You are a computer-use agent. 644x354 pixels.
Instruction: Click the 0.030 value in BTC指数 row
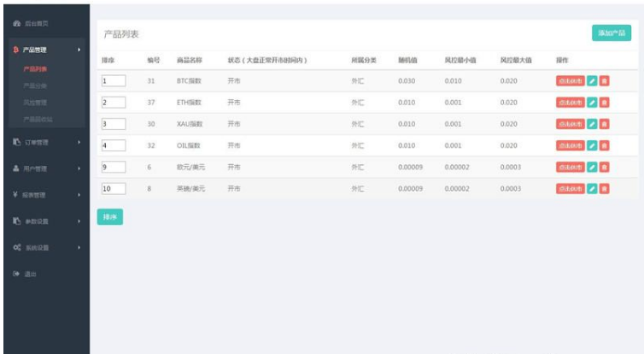pyautogui.click(x=407, y=81)
